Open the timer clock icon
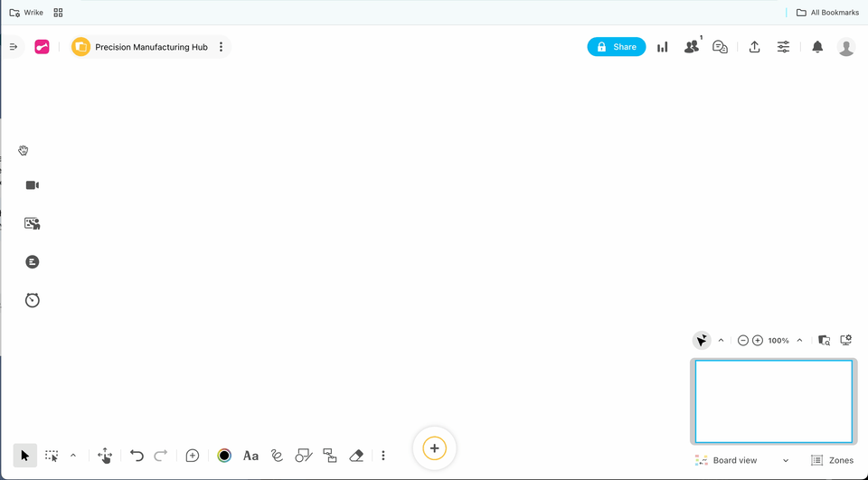This screenshot has height=480, width=868. [x=33, y=300]
